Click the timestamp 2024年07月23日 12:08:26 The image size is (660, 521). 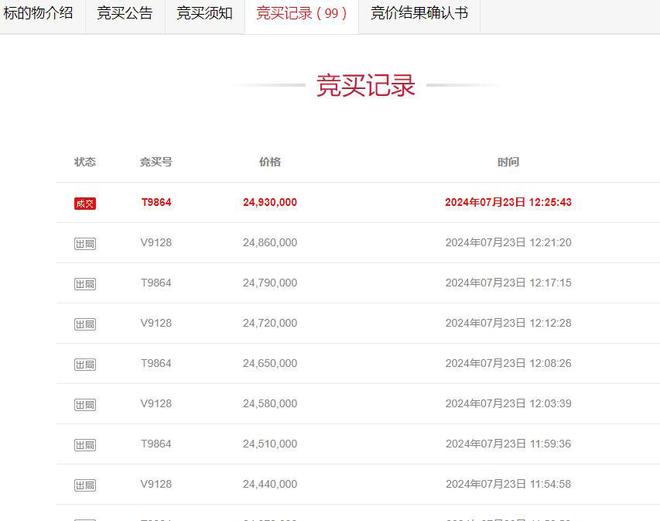tap(508, 363)
